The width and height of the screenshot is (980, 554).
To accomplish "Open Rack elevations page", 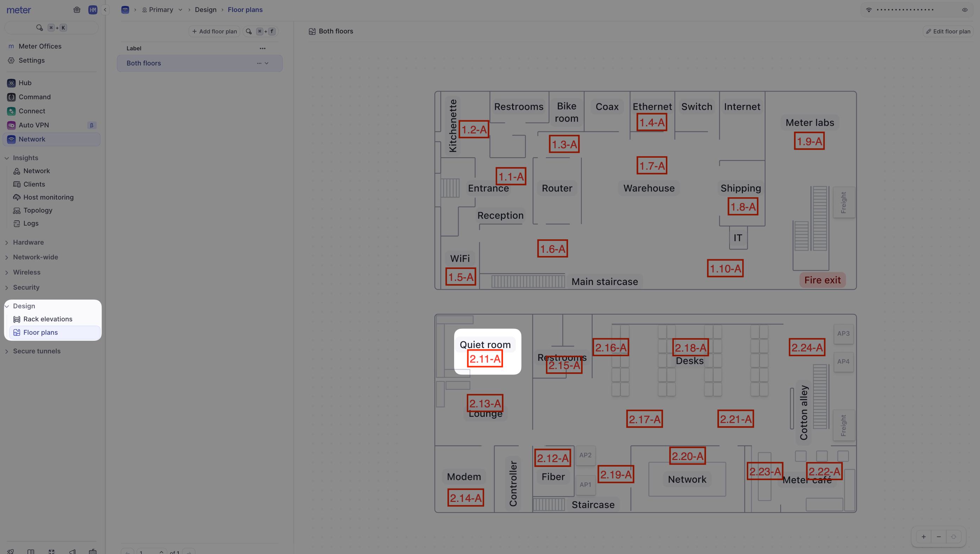I will point(47,319).
